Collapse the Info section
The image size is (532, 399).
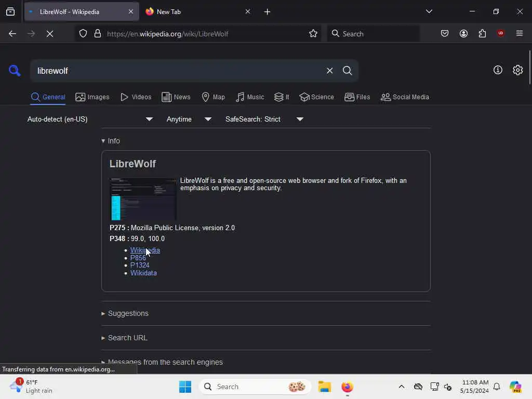tap(111, 141)
